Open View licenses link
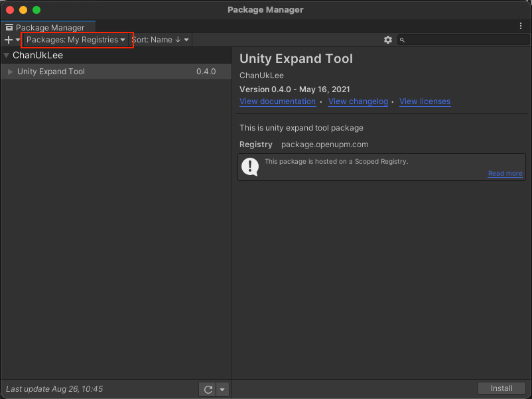Screen dimensions: 532x399 pyautogui.click(x=425, y=101)
